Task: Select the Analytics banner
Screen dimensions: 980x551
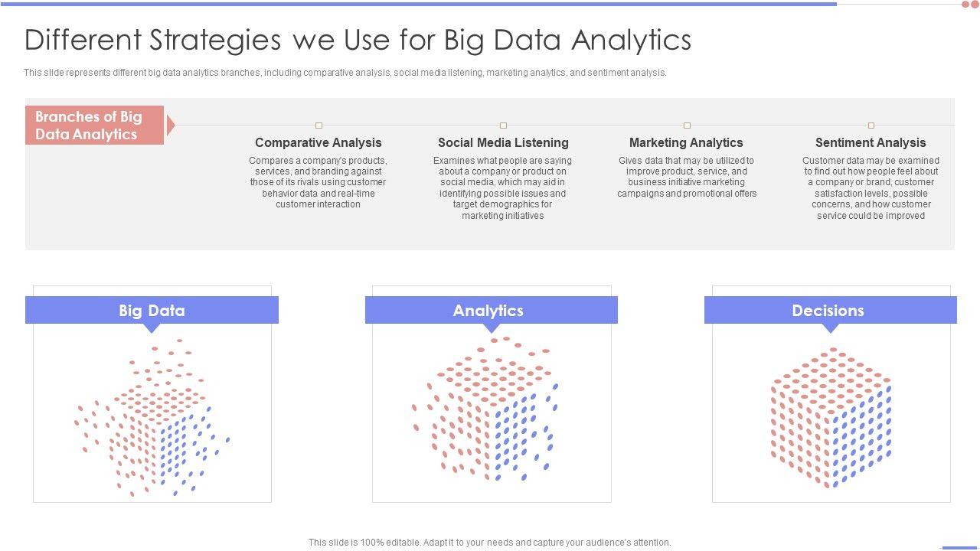Action: [x=491, y=310]
